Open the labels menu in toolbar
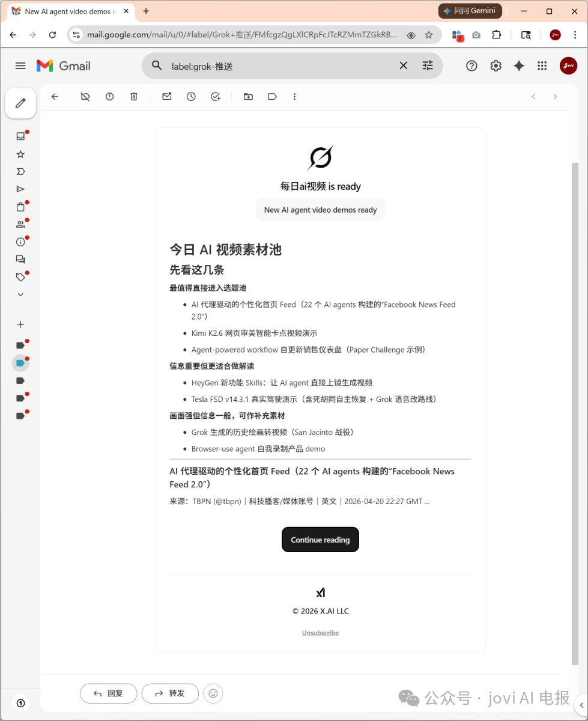Screen dimensions: 588x721 [272, 97]
